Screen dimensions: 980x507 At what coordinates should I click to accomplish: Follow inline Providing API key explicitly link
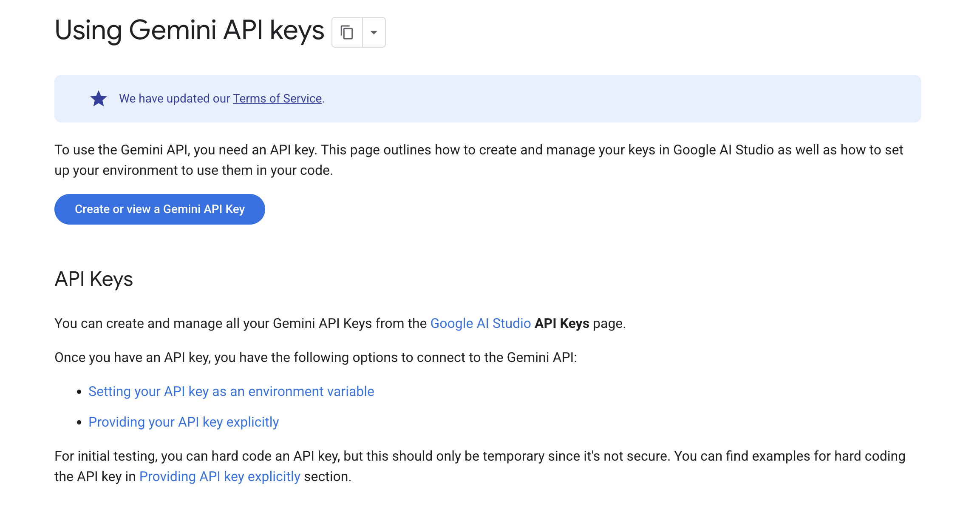(220, 477)
